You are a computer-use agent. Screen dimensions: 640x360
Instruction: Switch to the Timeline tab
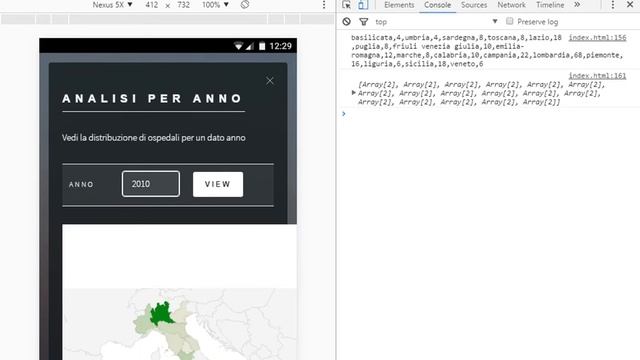point(550,5)
